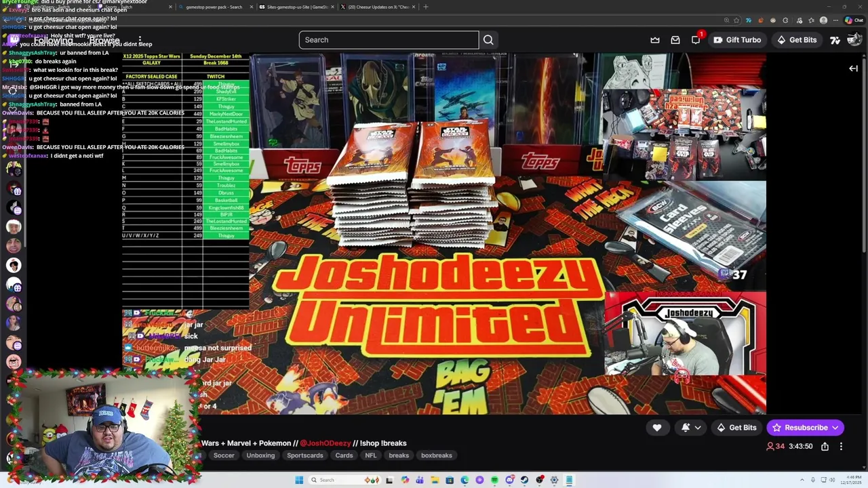Open Copilot from the taskbar
Screen dimensions: 868x488
click(x=405, y=480)
